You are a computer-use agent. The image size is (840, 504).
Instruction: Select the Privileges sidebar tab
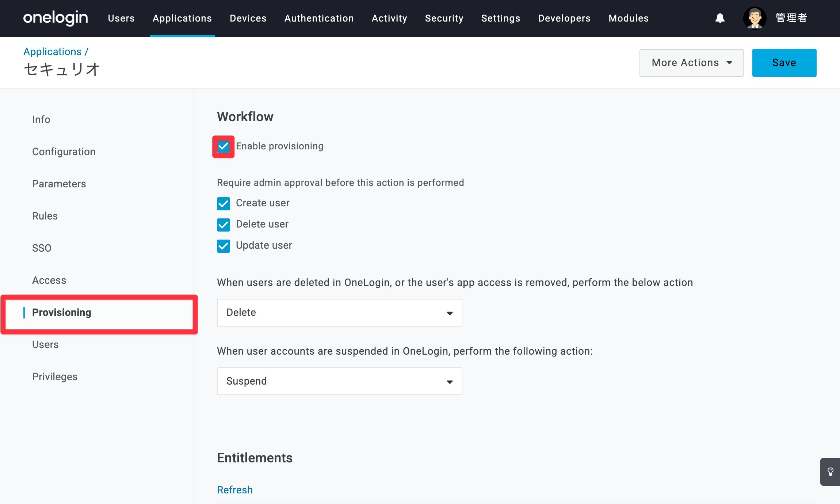tap(55, 377)
